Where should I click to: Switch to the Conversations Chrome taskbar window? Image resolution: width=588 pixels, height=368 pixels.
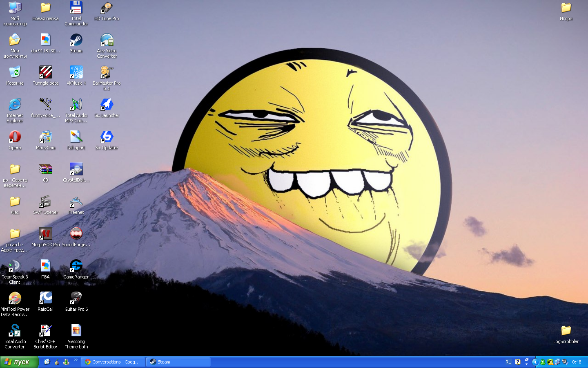[x=113, y=362]
